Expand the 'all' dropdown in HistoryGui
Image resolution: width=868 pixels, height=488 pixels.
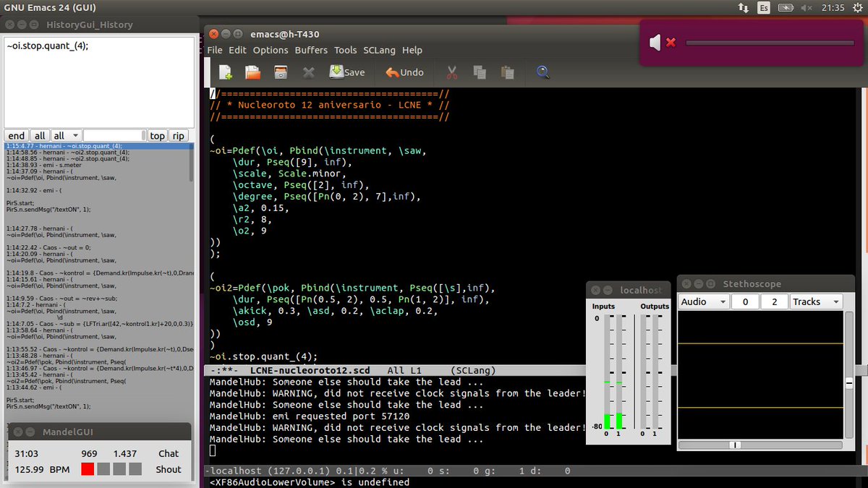66,136
